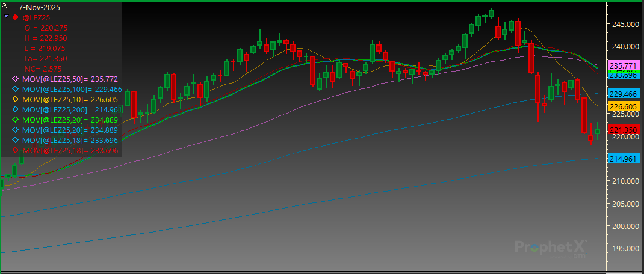The image size is (644, 274).
Task: Click the blue 214.961 price tag on the axis
Action: (x=624, y=159)
